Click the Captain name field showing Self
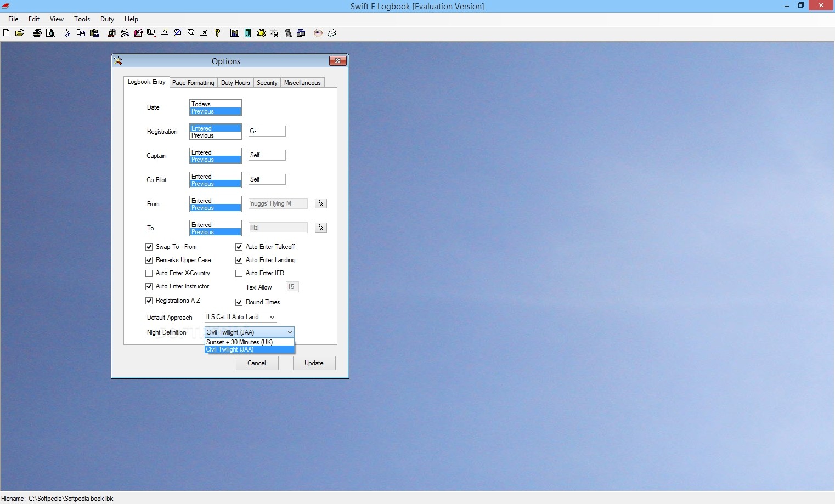Screen dimensions: 835x504 267,155
